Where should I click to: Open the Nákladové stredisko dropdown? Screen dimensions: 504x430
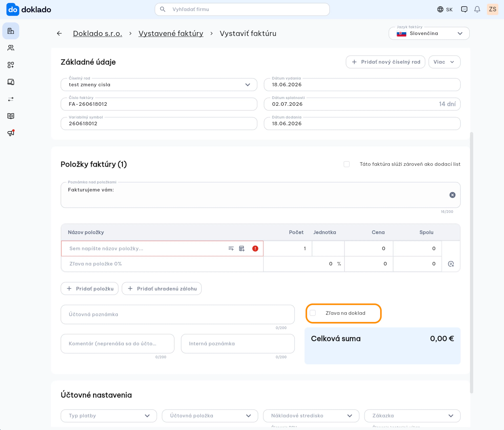311,416
